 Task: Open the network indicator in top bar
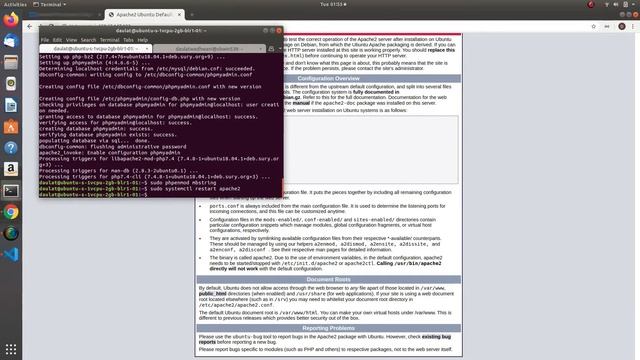607,4
